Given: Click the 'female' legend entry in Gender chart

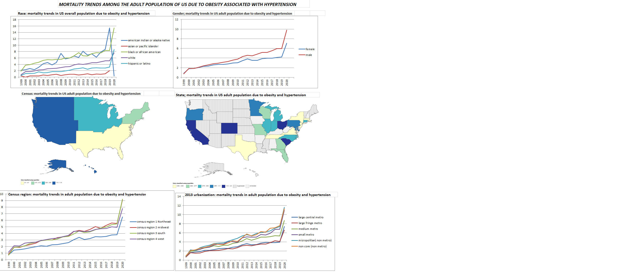Looking at the screenshot, I should (310, 49).
